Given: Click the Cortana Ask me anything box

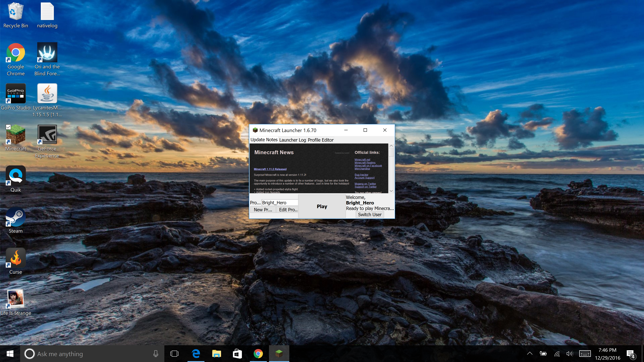Looking at the screenshot, I should 93,354.
